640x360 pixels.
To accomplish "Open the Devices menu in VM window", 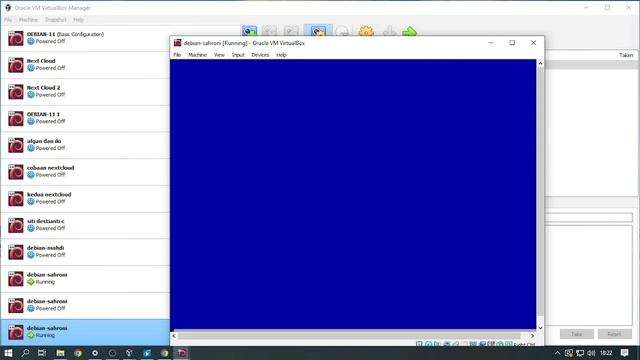I will pos(260,55).
